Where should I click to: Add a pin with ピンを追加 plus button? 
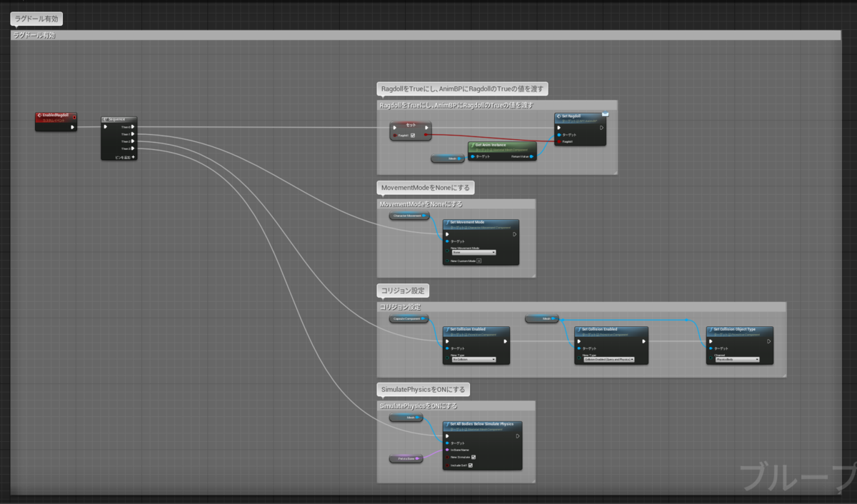pyautogui.click(x=133, y=156)
